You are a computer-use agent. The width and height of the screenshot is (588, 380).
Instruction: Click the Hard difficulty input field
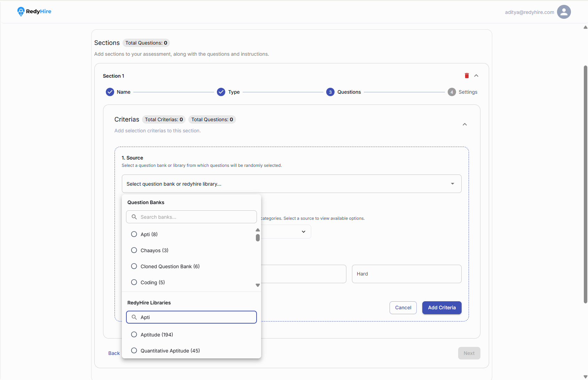click(407, 274)
